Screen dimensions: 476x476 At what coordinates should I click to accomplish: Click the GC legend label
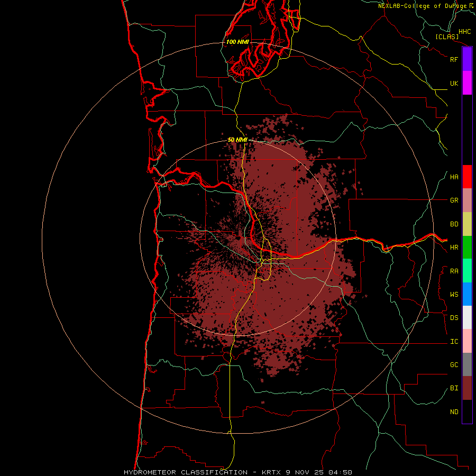coord(454,365)
